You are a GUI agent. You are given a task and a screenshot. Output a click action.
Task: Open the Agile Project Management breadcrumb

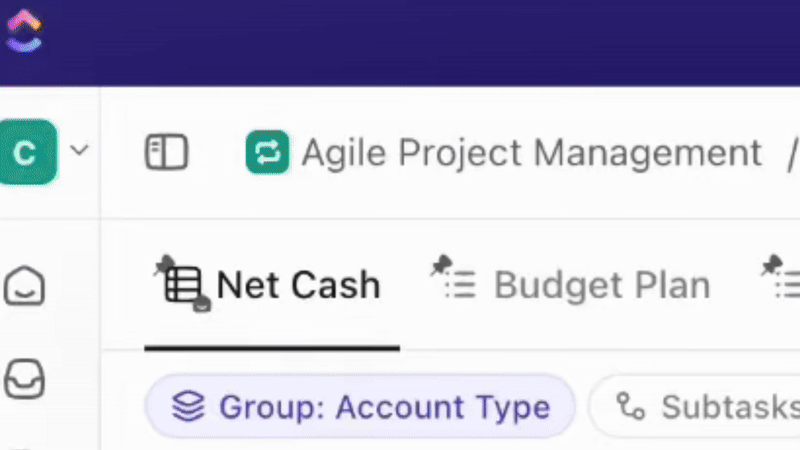531,153
